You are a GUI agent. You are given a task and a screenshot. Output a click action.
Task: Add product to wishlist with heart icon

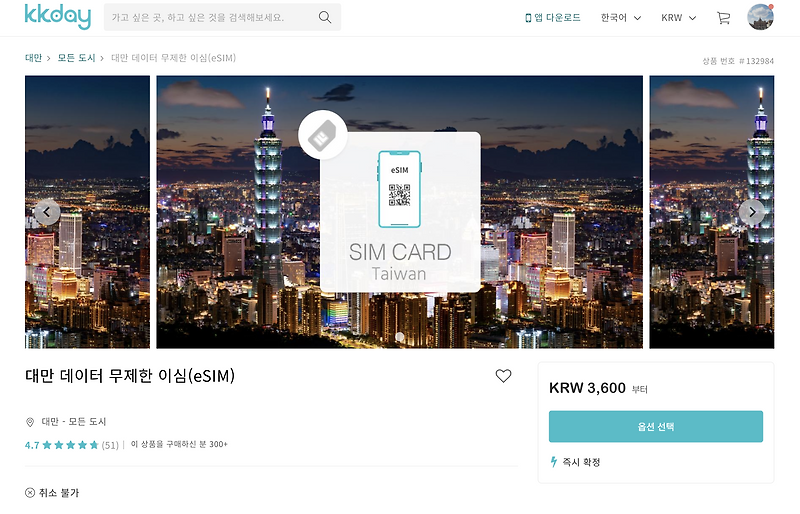click(x=503, y=376)
